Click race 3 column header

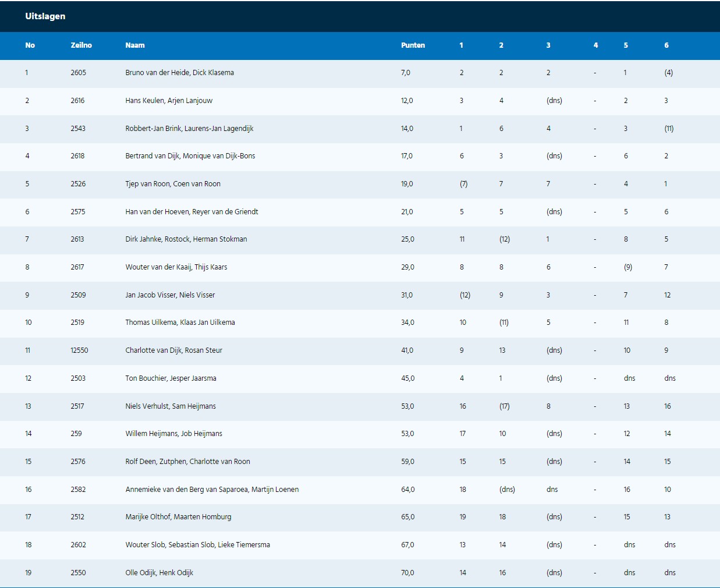(x=548, y=45)
